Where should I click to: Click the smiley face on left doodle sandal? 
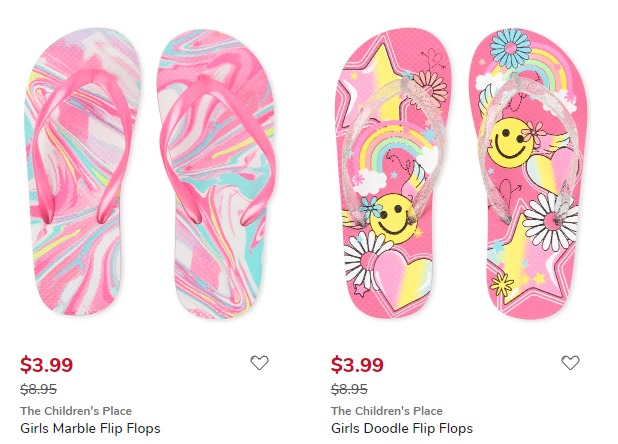[393, 218]
